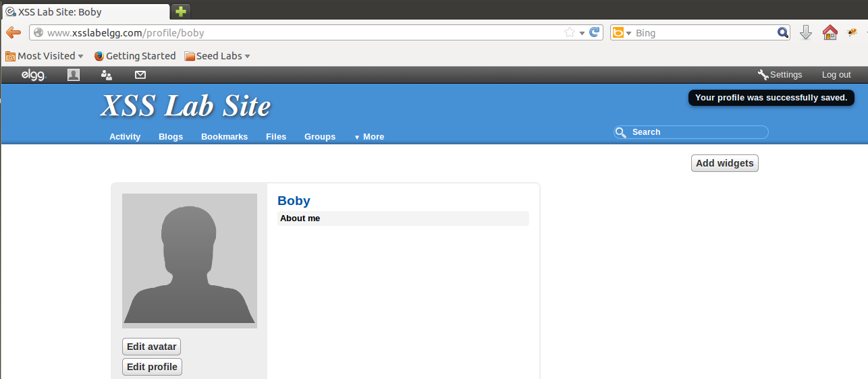Open the Blogs menu item
868x379 pixels.
pos(171,136)
